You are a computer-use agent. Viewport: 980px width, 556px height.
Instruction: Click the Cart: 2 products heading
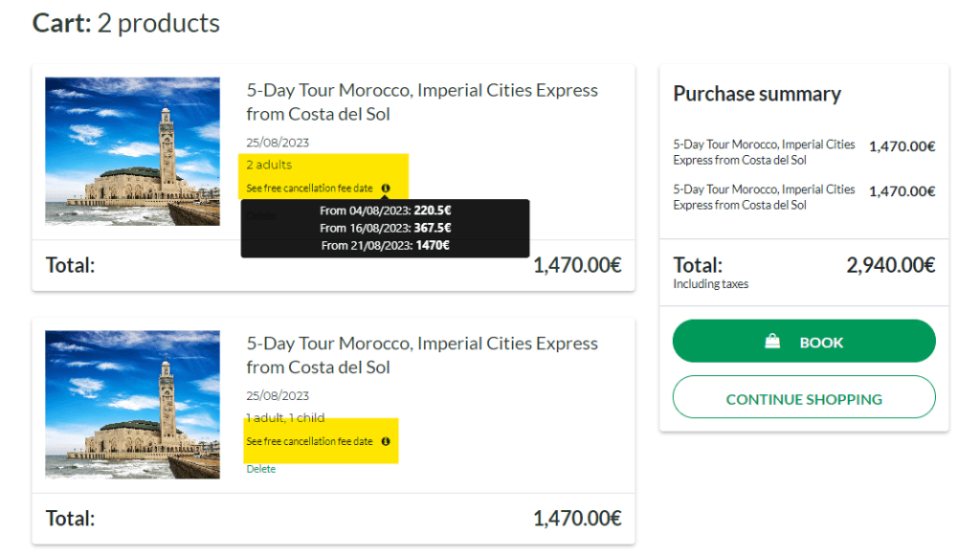click(126, 23)
